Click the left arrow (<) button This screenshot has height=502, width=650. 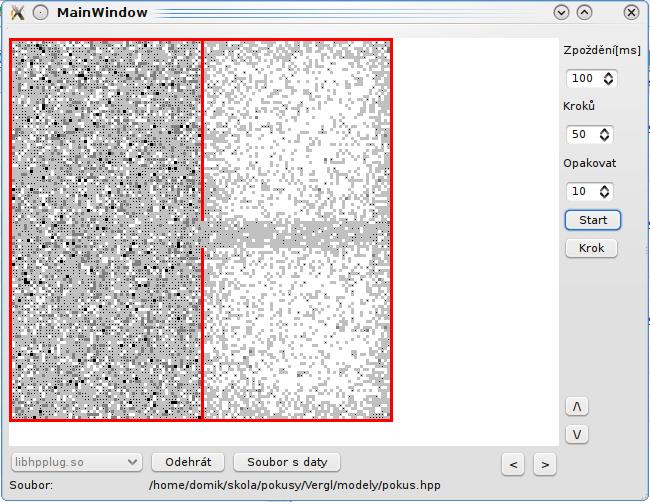513,464
